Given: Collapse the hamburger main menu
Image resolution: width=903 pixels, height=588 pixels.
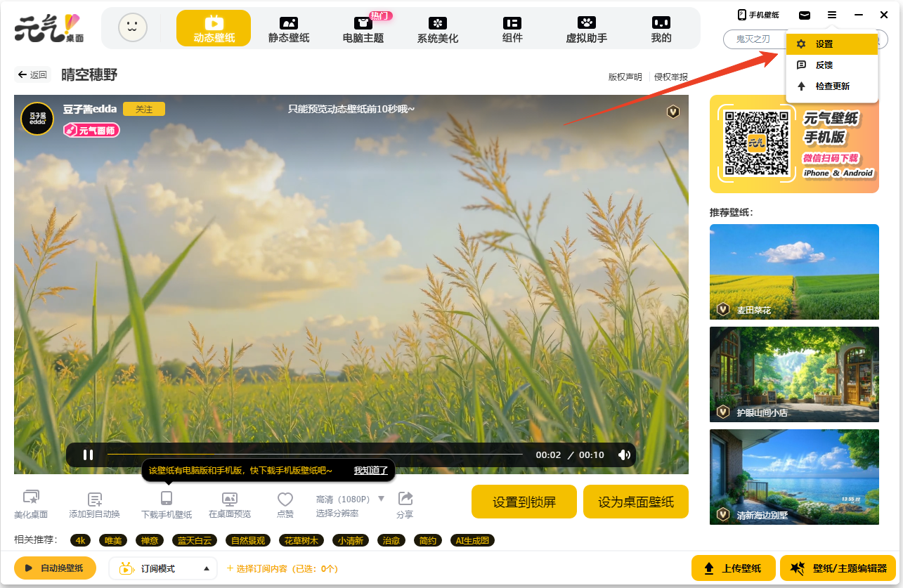Looking at the screenshot, I should (832, 15).
